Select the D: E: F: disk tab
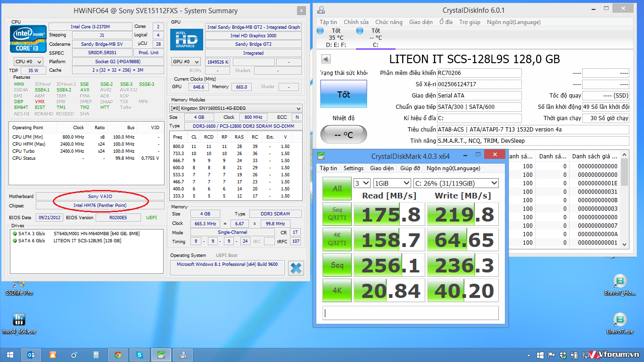Viewport: 644px width, 362px height. point(336,38)
